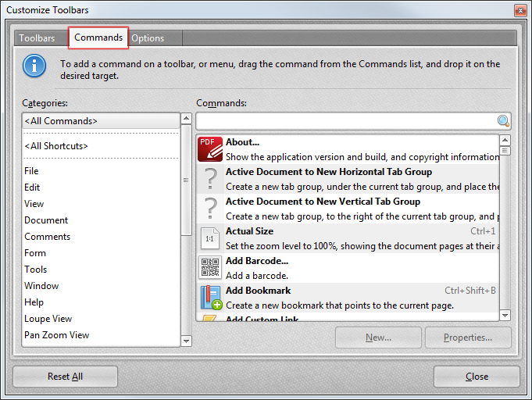Image resolution: width=532 pixels, height=400 pixels.
Task: Click the search magnifier icon in Commands field
Action: click(x=503, y=121)
